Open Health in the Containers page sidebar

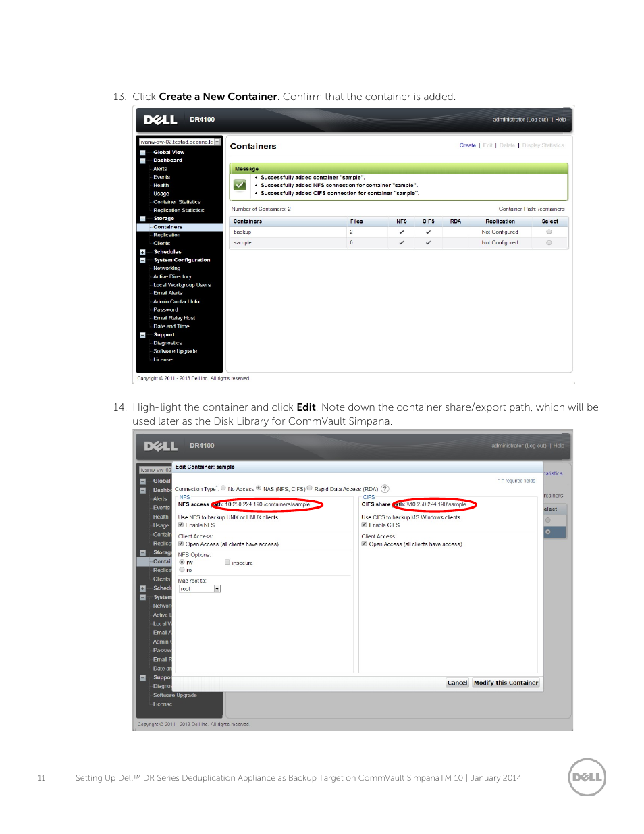coord(161,185)
